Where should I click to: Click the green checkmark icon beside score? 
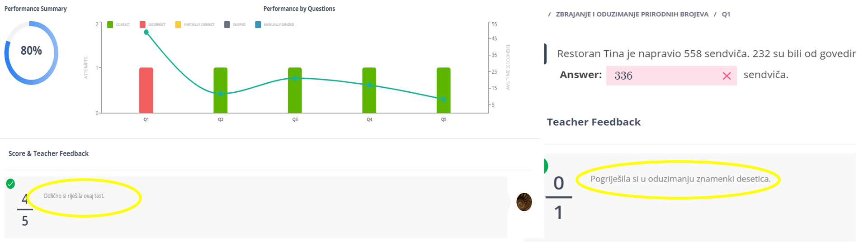(10, 184)
